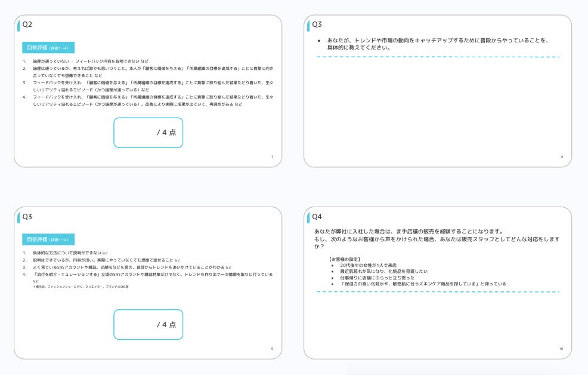Viewport: 588px width, 375px height.
Task: Click the 【お客様の設定】 heading
Action: (344, 259)
